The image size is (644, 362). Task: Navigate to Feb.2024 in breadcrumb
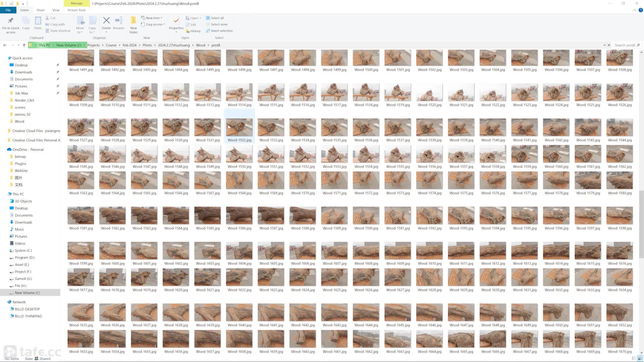tap(129, 45)
